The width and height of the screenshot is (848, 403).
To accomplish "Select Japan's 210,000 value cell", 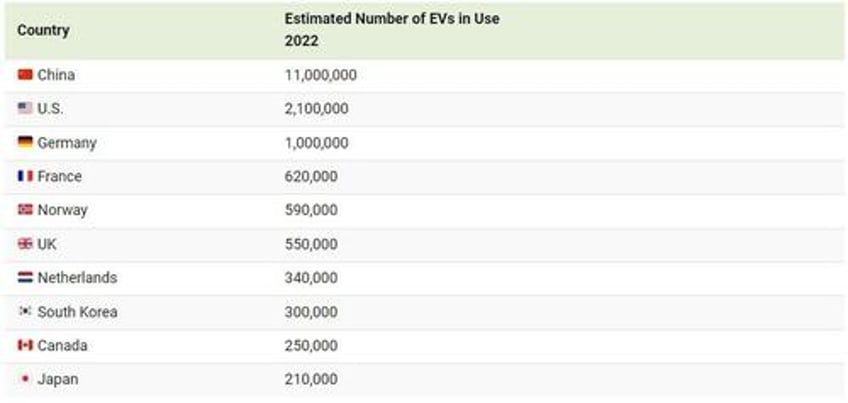I will pyautogui.click(x=311, y=380).
